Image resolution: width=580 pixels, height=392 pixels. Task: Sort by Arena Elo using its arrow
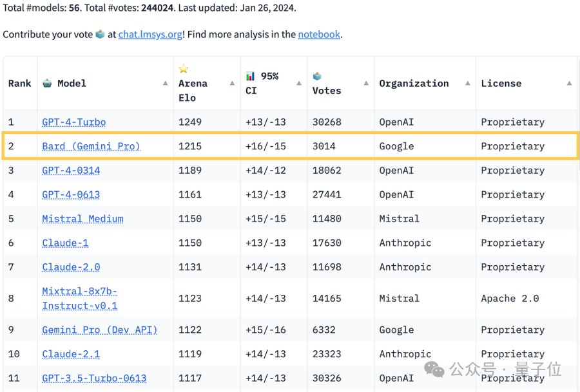232,84
